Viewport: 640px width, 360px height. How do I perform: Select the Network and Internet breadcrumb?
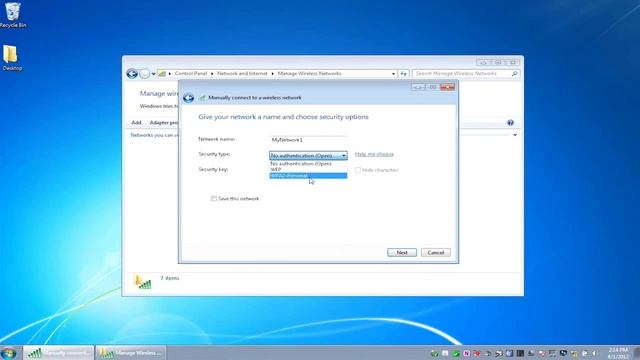[x=242, y=73]
